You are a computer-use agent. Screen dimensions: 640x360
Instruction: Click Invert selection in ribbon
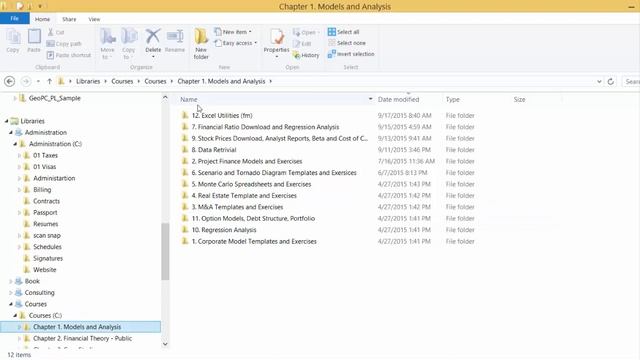coord(351,54)
